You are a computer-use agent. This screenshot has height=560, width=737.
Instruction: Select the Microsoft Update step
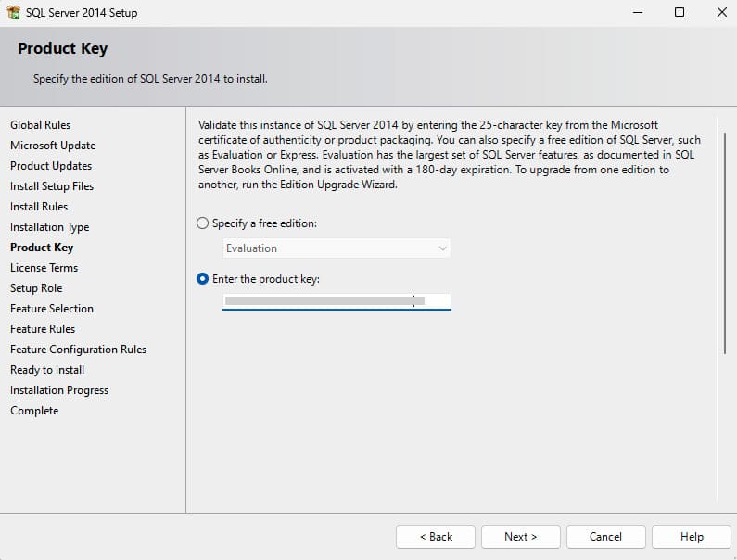53,146
